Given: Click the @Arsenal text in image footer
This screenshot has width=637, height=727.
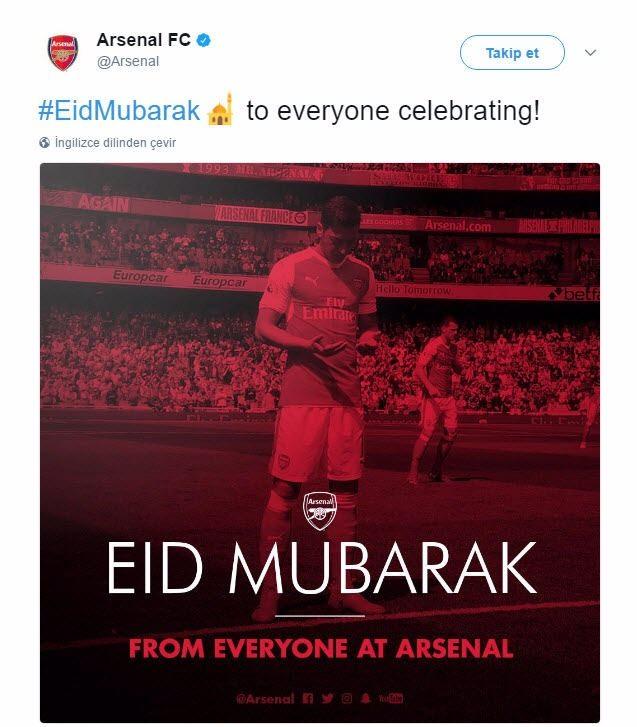Looking at the screenshot, I should coord(265,699).
